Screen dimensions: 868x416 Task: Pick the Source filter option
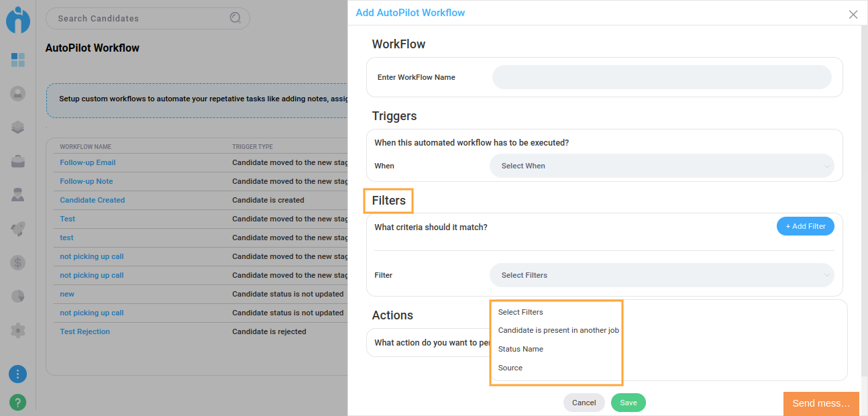pyautogui.click(x=510, y=368)
